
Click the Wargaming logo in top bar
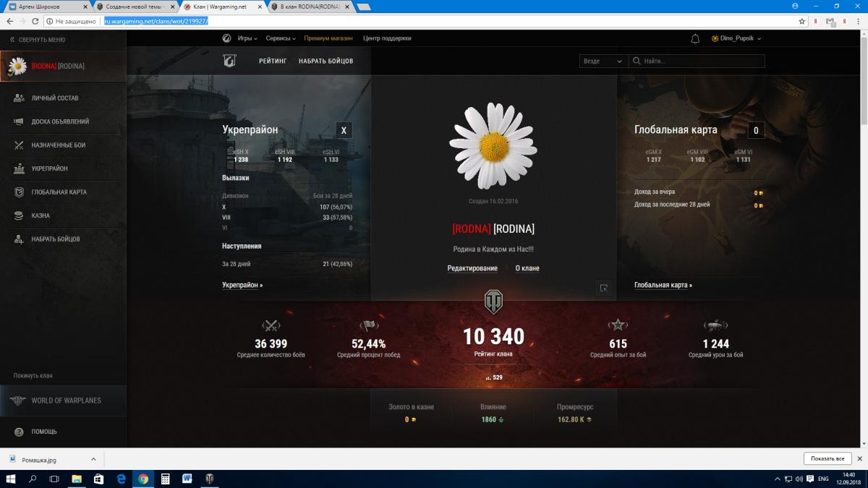226,38
